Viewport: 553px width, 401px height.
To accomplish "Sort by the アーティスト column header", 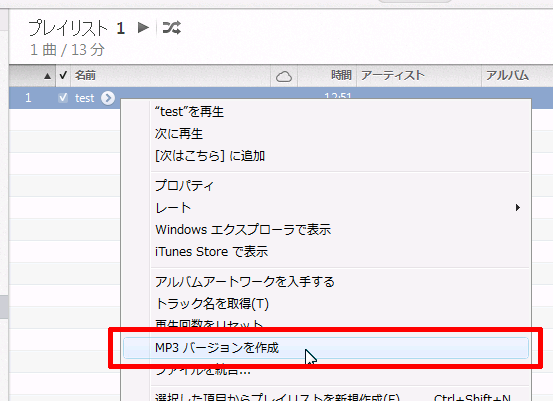I will tap(393, 75).
